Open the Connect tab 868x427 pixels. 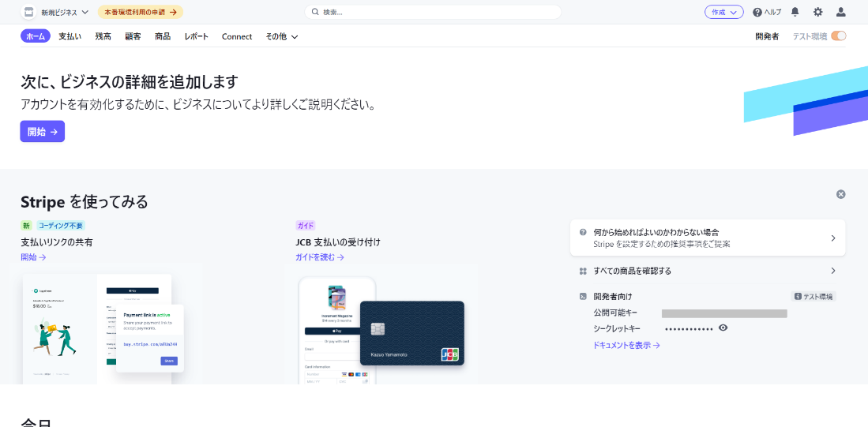coord(237,36)
